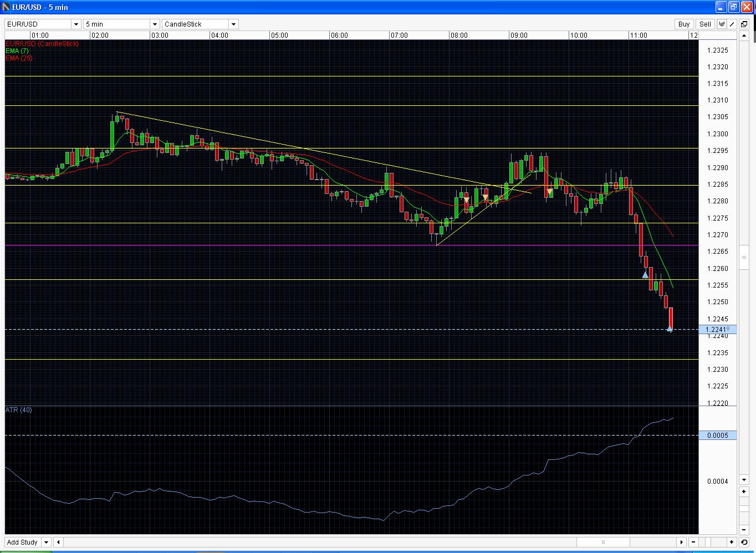Viewport: 756px width, 553px height.
Task: Click the Buy button
Action: coord(684,24)
